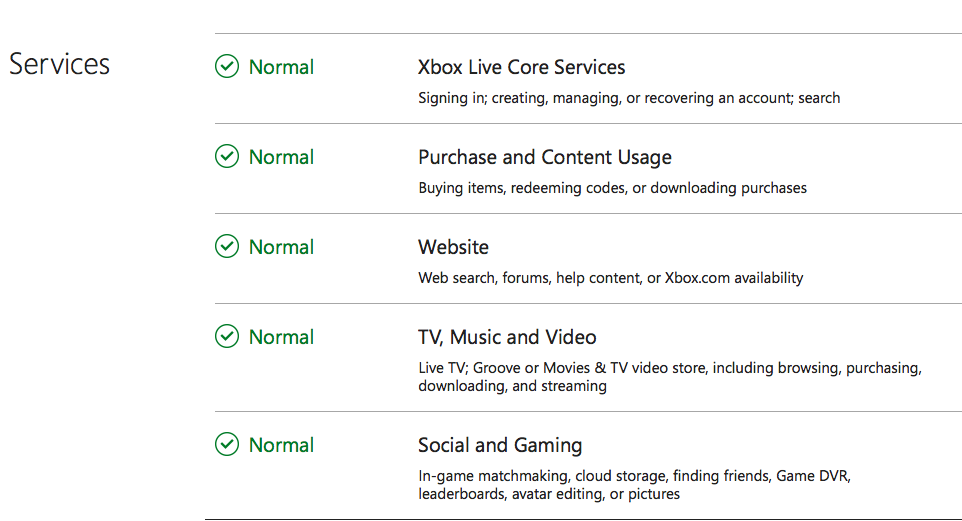
Task: Click the In-game matchmaking, cloud storage description
Action: click(x=634, y=485)
